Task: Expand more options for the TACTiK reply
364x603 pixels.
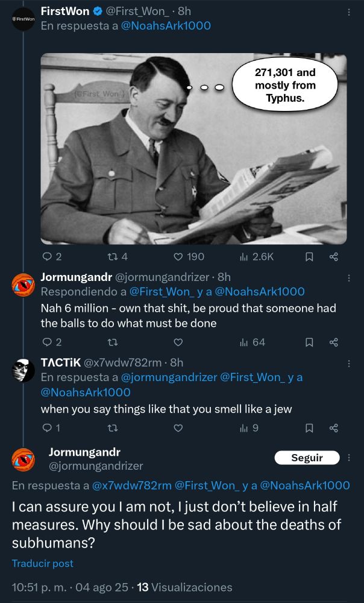Action: pos(349,364)
